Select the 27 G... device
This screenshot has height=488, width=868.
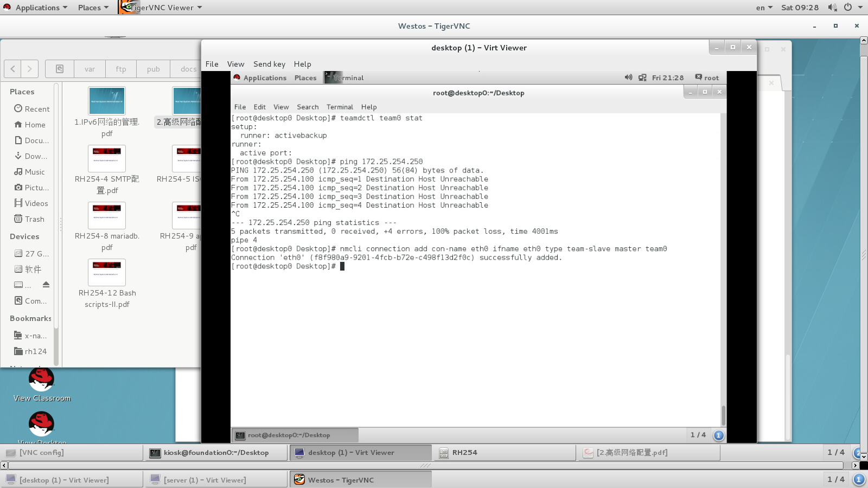(x=31, y=254)
